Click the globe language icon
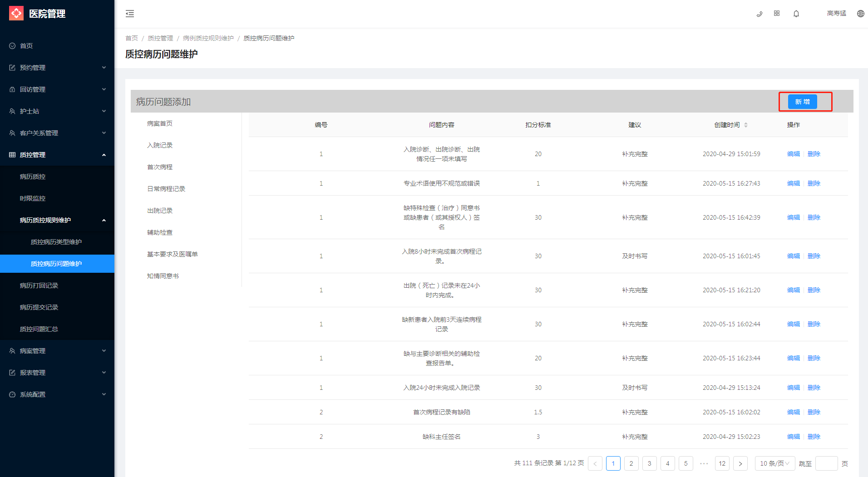868x477 pixels. (x=860, y=14)
